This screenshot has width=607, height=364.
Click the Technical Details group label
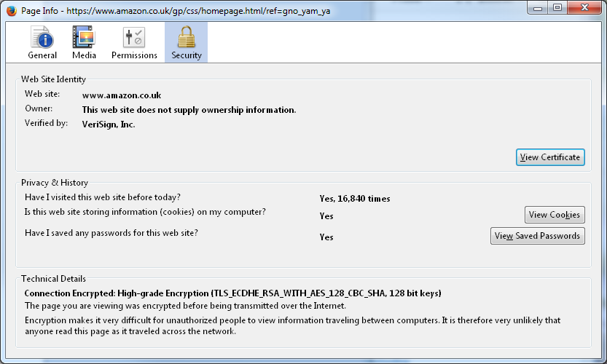click(53, 279)
